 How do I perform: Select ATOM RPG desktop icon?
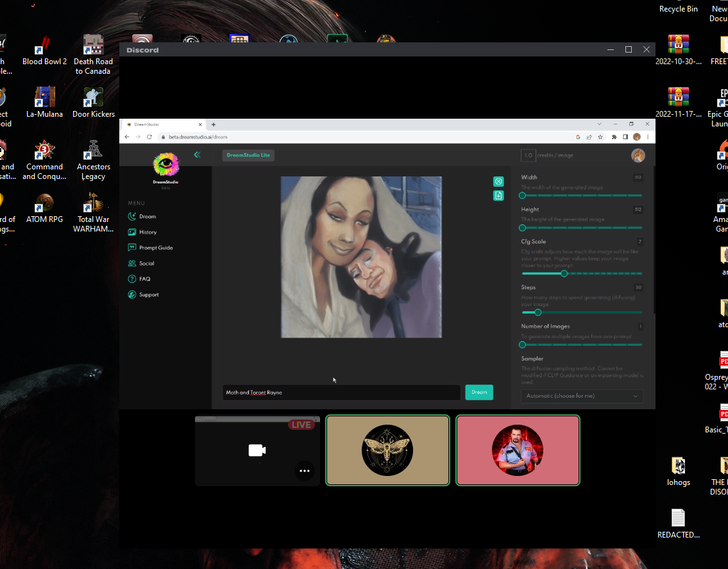[44, 208]
